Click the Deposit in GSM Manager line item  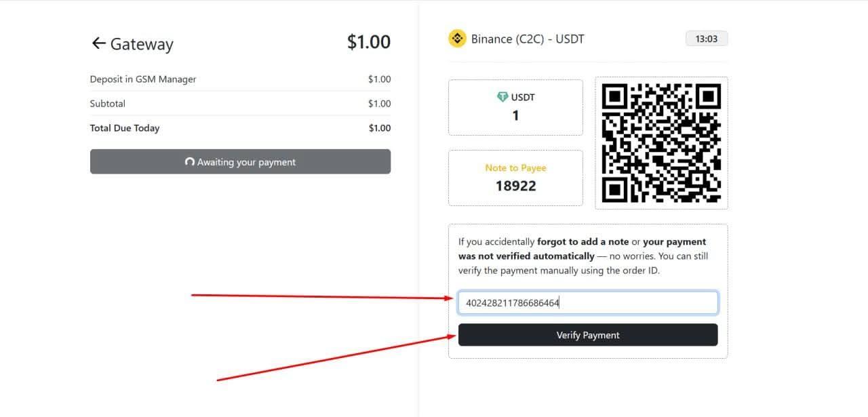143,79
